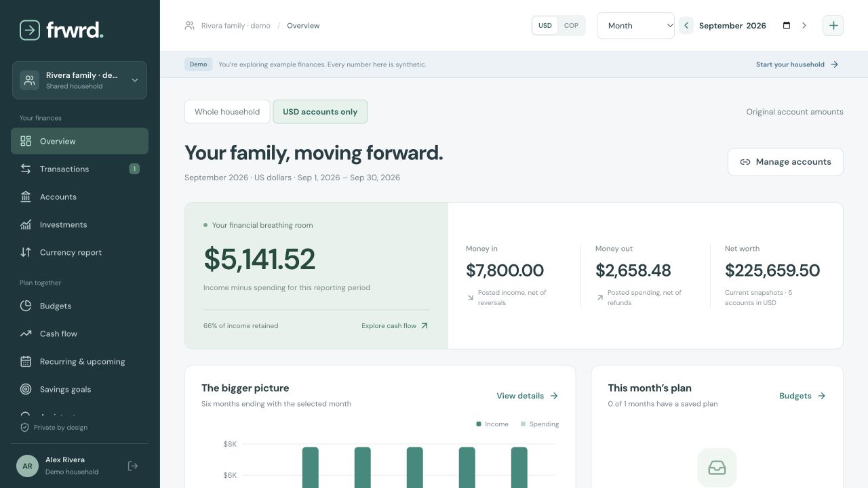The width and height of the screenshot is (868, 488).
Task: Click the Start your household link
Action: click(797, 64)
